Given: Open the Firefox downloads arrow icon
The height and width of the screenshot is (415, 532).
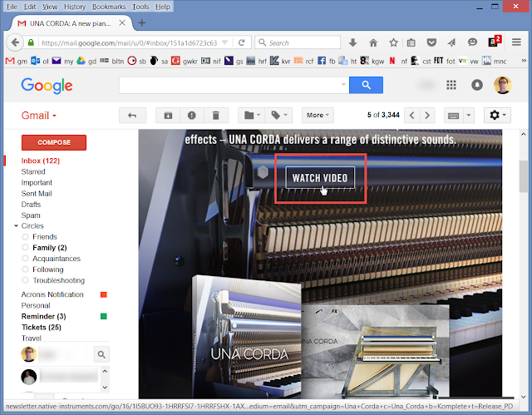Looking at the screenshot, I should click(x=352, y=42).
